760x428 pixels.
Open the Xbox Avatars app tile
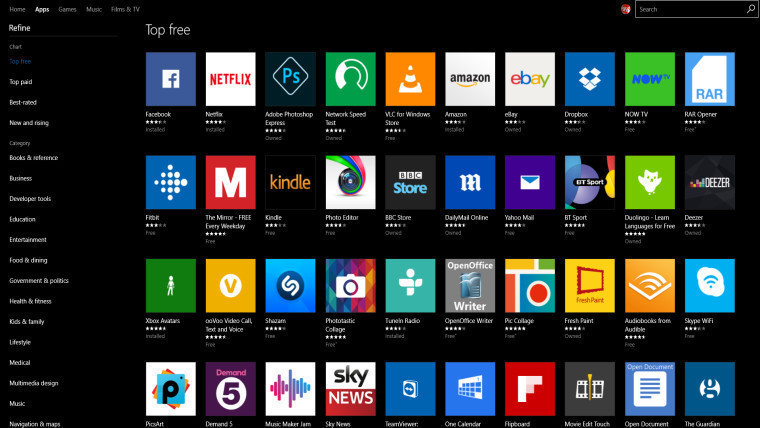[x=171, y=285]
